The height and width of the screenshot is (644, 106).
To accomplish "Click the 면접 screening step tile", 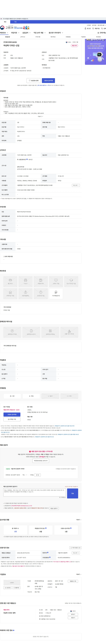I will click(x=31, y=396).
